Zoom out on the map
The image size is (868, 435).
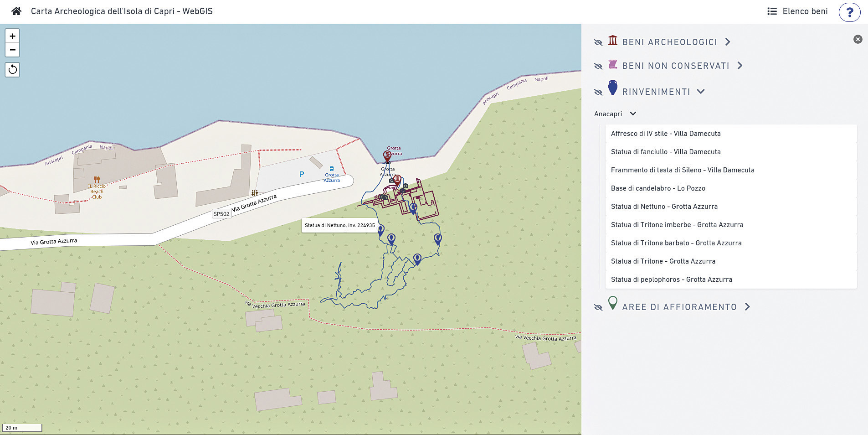click(12, 50)
